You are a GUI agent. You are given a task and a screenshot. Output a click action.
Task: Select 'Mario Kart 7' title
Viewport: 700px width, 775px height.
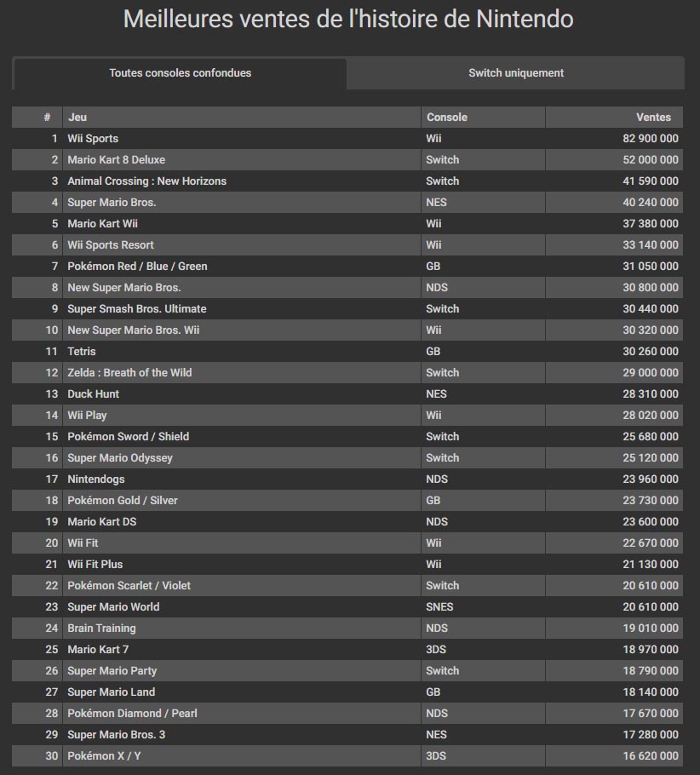coord(98,648)
